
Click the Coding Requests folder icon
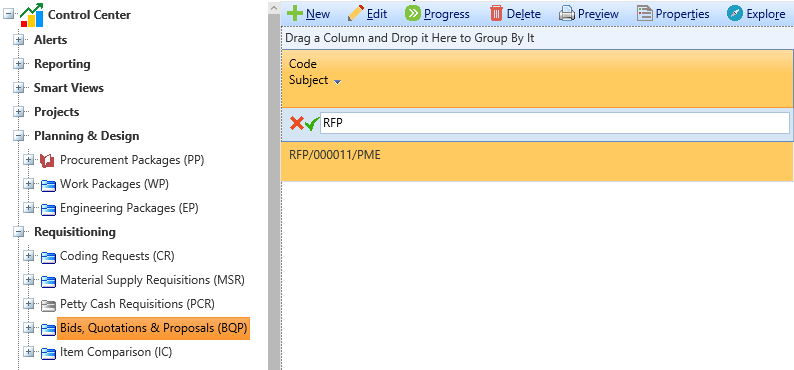click(48, 257)
